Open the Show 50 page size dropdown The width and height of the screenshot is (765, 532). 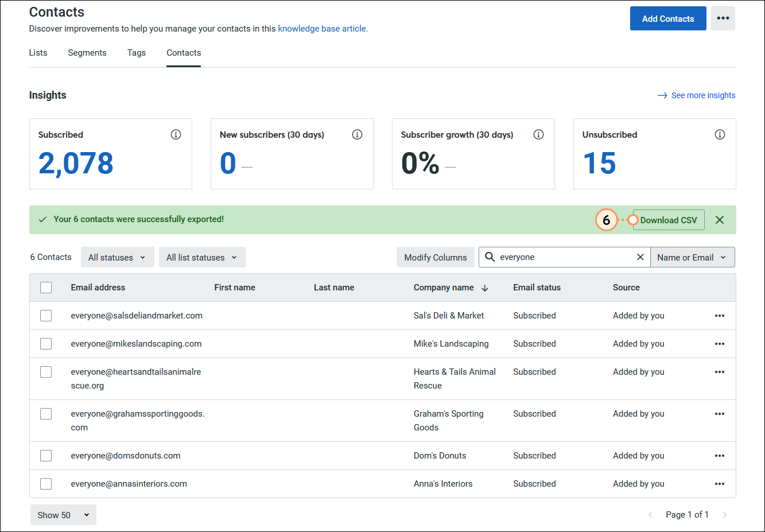[x=63, y=515]
